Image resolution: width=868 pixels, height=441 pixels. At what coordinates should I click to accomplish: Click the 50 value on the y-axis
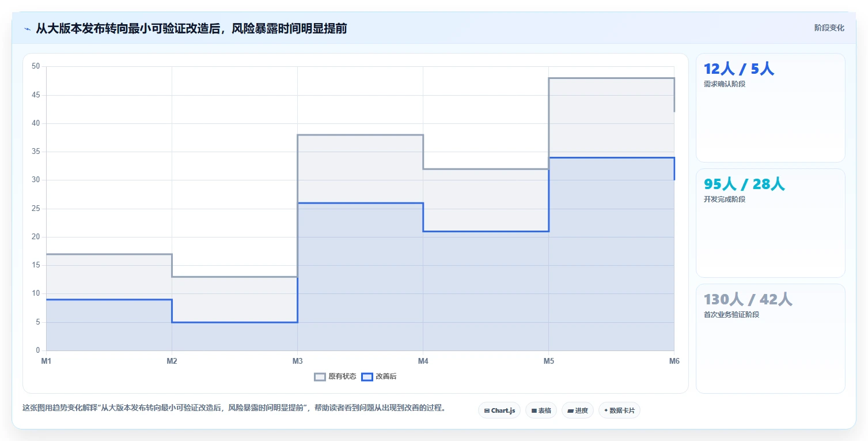[36, 66]
